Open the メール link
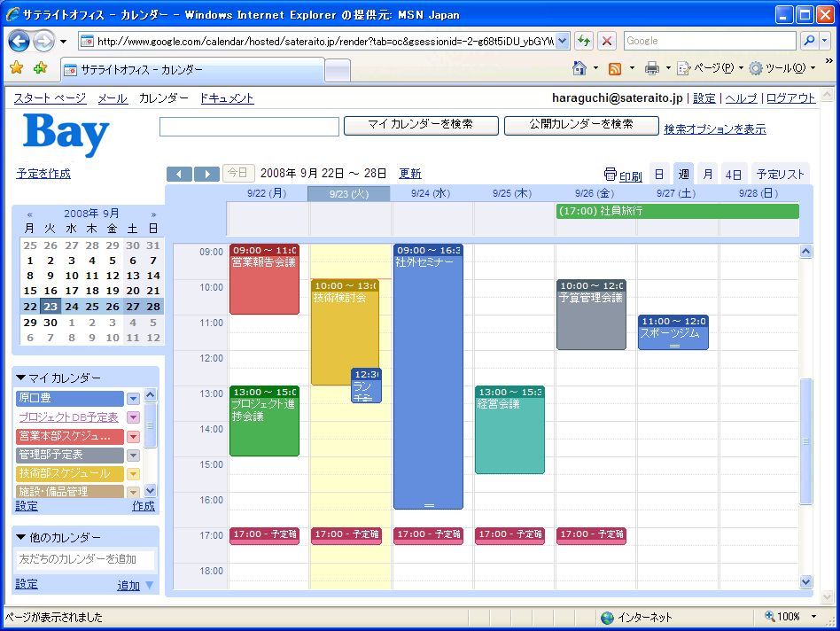This screenshot has width=840, height=631. 113,98
